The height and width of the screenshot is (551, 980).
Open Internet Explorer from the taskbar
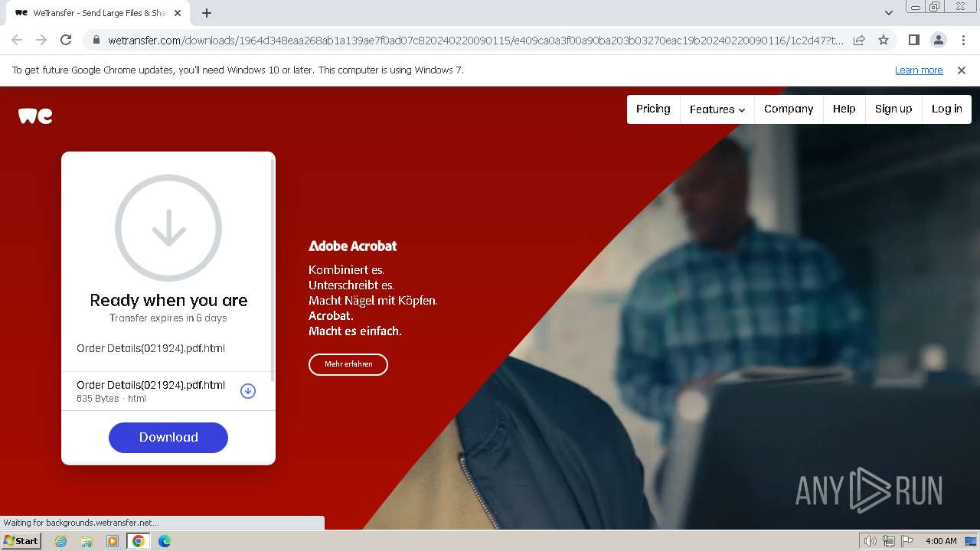click(61, 541)
